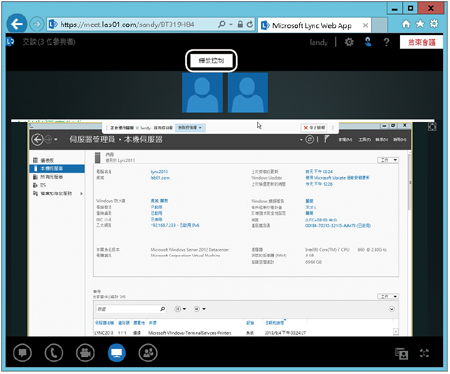Click the pick a layout icon
Image resolution: width=450 pixels, height=374 pixels.
pyautogui.click(x=401, y=353)
